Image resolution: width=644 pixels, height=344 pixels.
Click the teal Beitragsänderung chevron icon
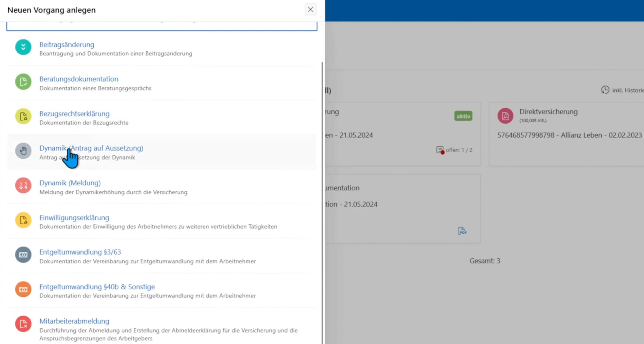click(x=23, y=47)
